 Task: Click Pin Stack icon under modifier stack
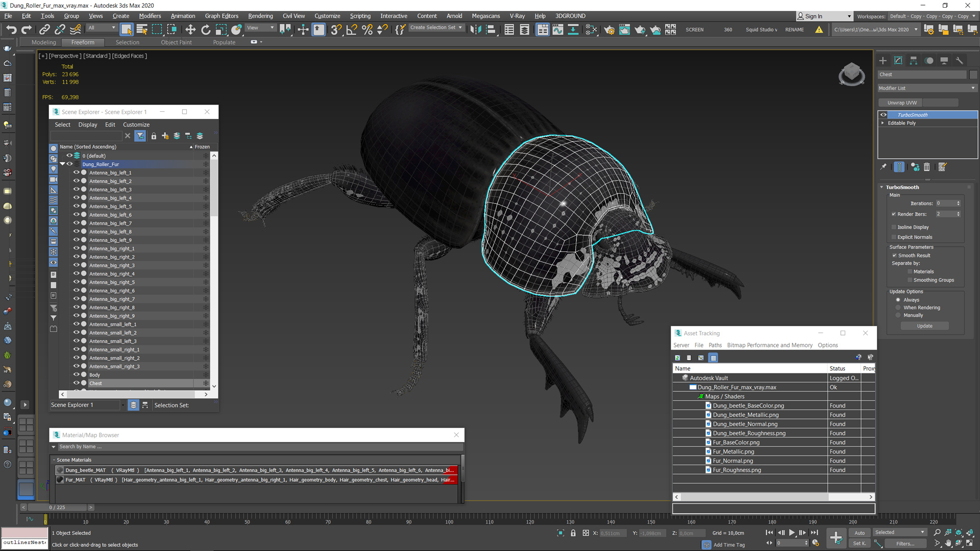tap(884, 167)
